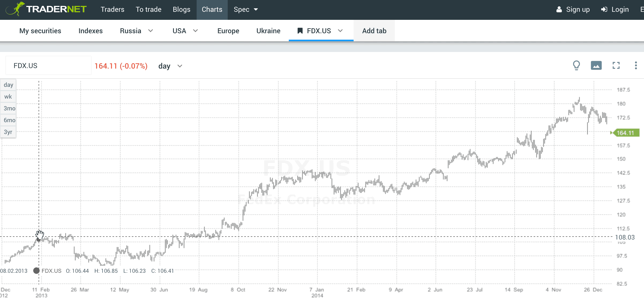
Task: Click the L: 106.23 low value
Action: 134,271
